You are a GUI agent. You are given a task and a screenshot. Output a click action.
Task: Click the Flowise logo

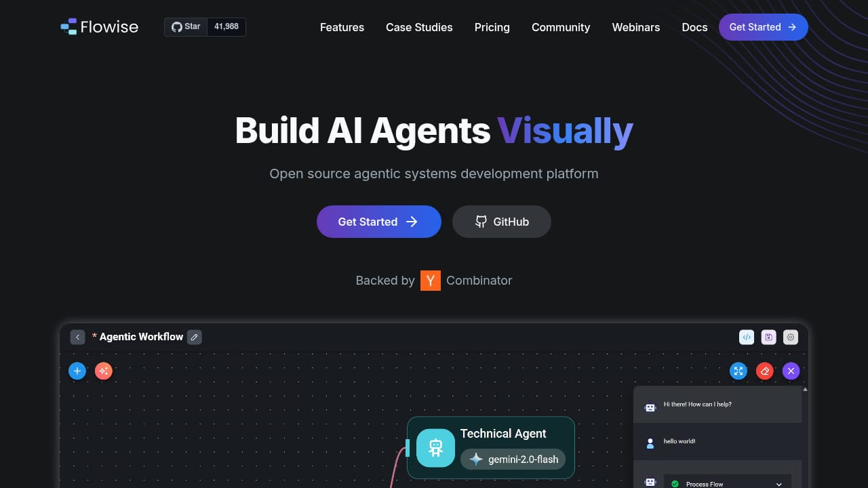(99, 27)
